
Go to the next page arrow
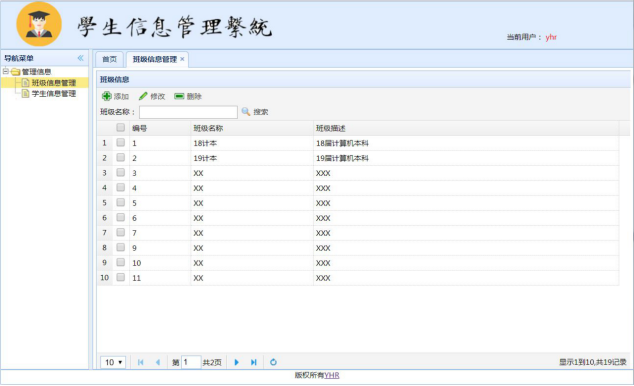(x=237, y=363)
